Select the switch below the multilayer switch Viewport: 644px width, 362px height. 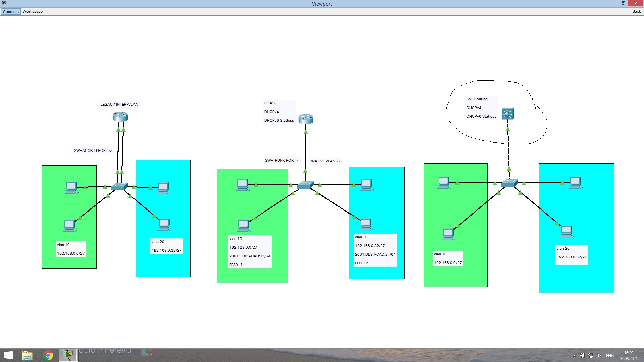[x=509, y=183]
